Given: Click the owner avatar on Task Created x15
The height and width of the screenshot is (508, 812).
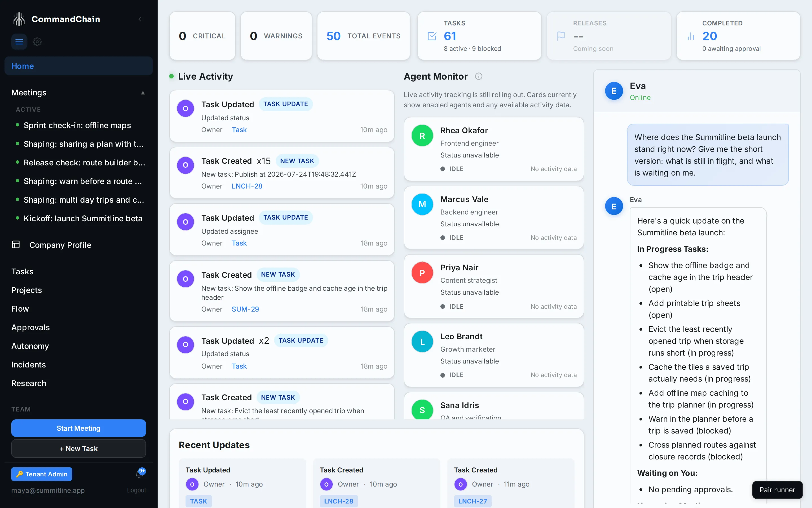Looking at the screenshot, I should coord(186,165).
